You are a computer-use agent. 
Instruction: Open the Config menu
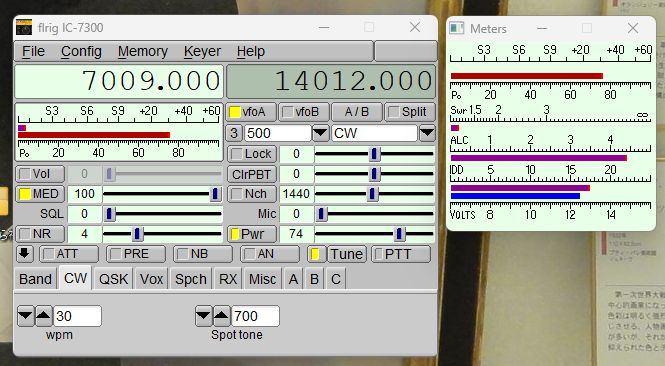[81, 51]
